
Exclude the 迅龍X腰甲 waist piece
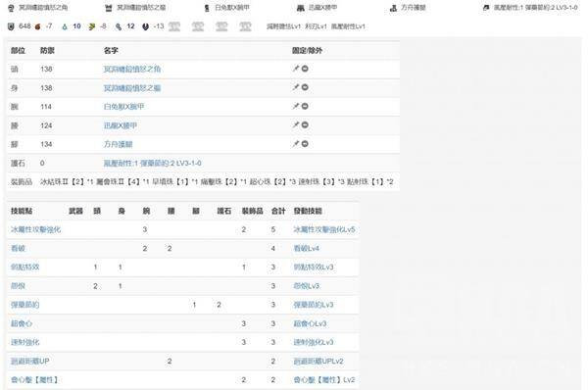click(x=305, y=124)
